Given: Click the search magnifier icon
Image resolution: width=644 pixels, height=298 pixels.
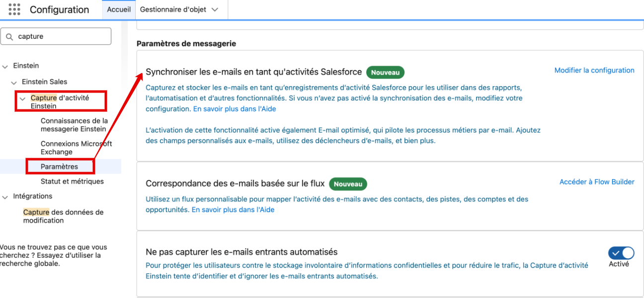Looking at the screenshot, I should pos(9,36).
